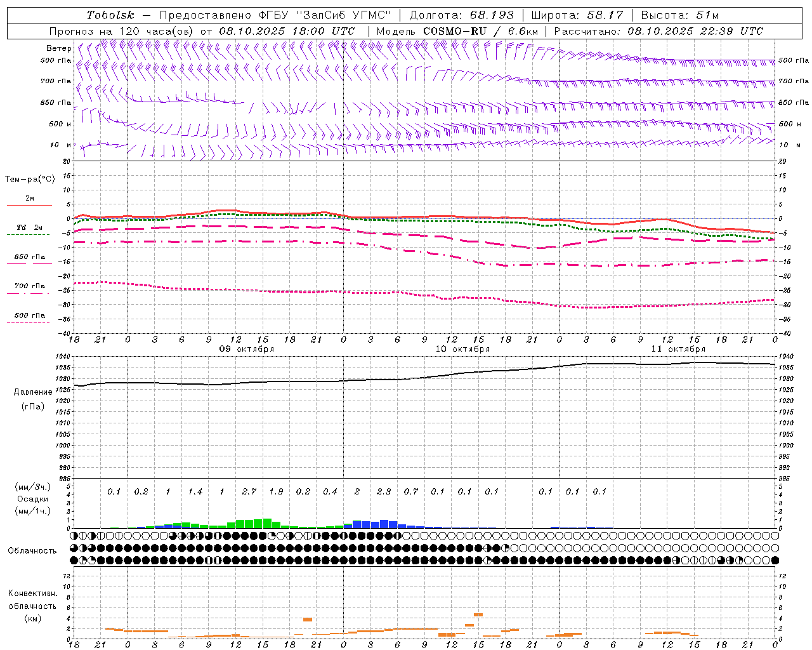Click the "10 октября" date label
Screen dimensions: 812x650
pyautogui.click(x=462, y=349)
